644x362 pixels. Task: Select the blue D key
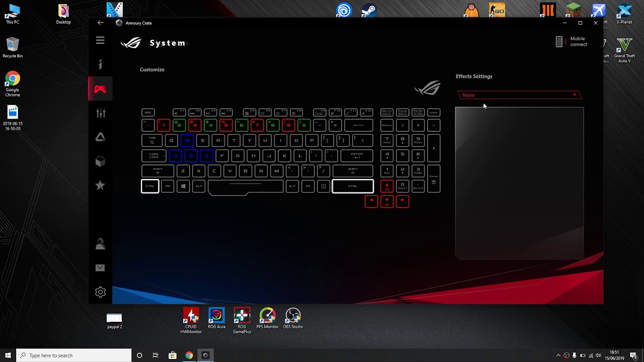pos(206,156)
